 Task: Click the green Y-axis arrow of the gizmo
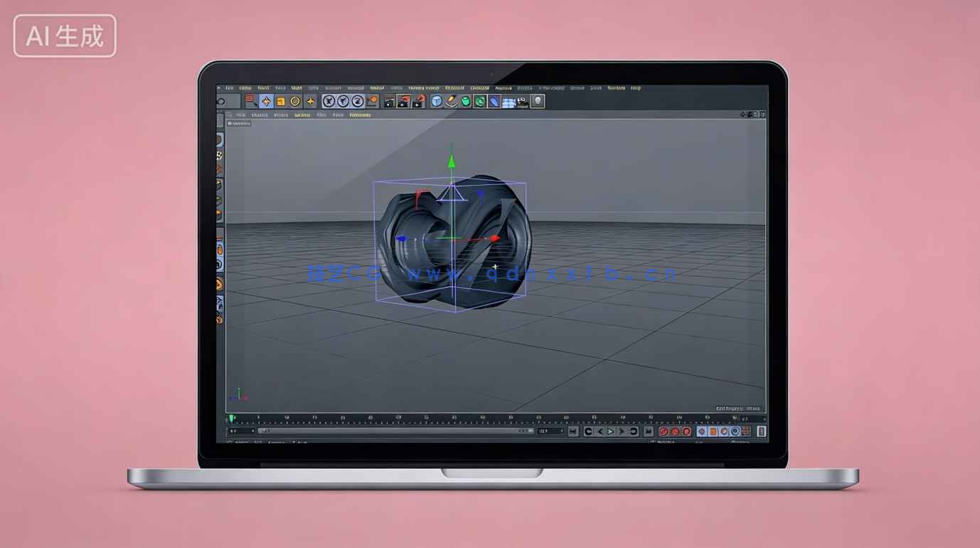pos(451,161)
